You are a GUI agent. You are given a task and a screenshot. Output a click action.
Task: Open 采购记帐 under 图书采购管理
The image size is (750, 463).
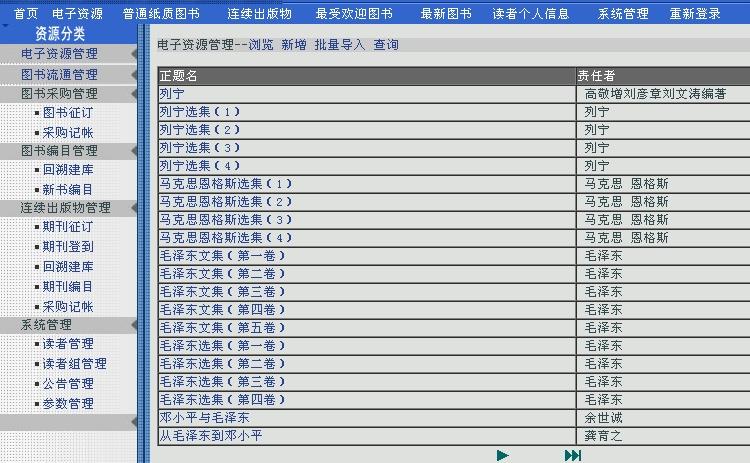(x=68, y=132)
